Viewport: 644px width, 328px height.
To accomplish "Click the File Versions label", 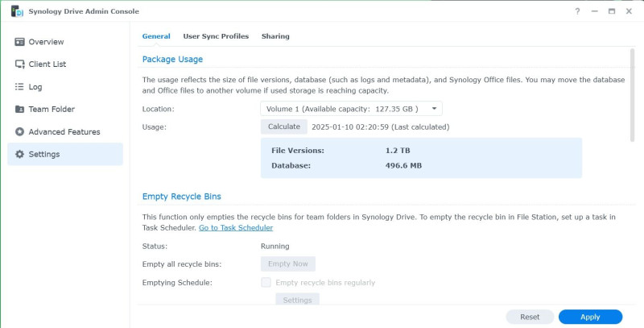I will [x=298, y=151].
